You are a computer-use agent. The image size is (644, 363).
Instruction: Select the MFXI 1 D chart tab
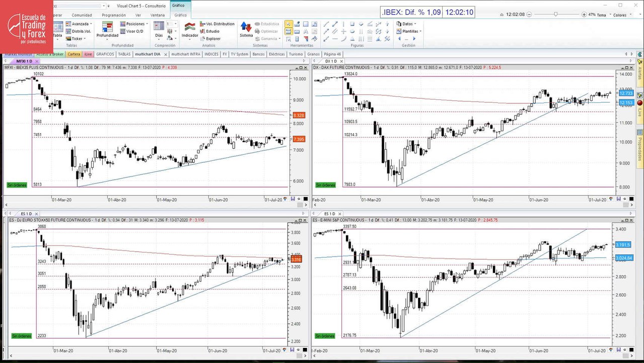tap(24, 61)
